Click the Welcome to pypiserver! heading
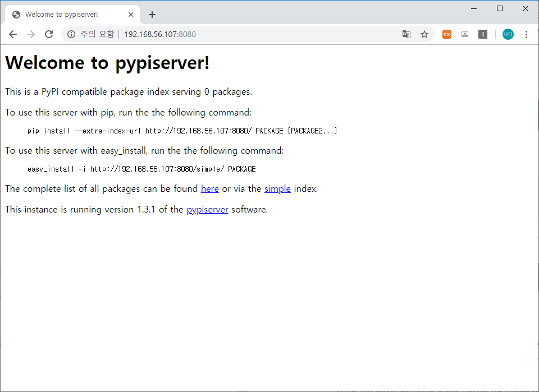Screen dimensions: 539x392 107,63
